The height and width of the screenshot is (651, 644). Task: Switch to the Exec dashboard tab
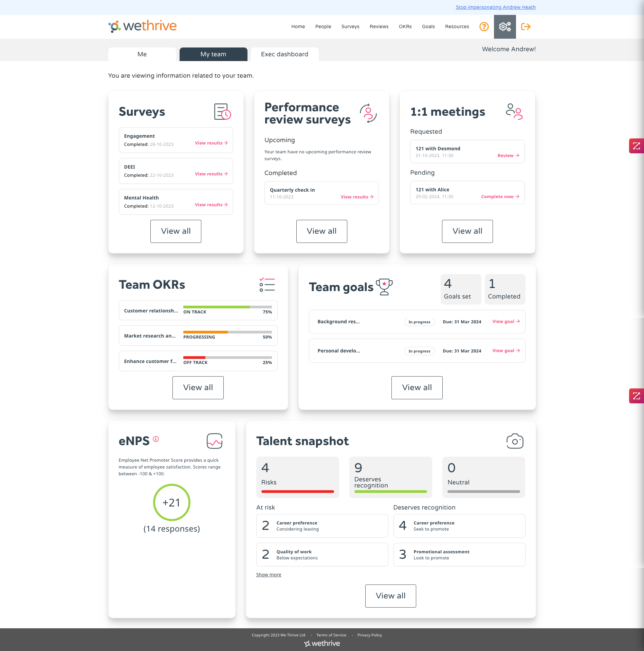[x=284, y=54]
